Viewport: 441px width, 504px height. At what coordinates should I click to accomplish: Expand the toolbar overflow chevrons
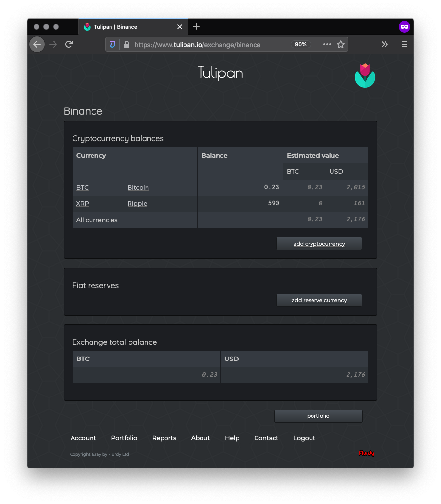385,44
